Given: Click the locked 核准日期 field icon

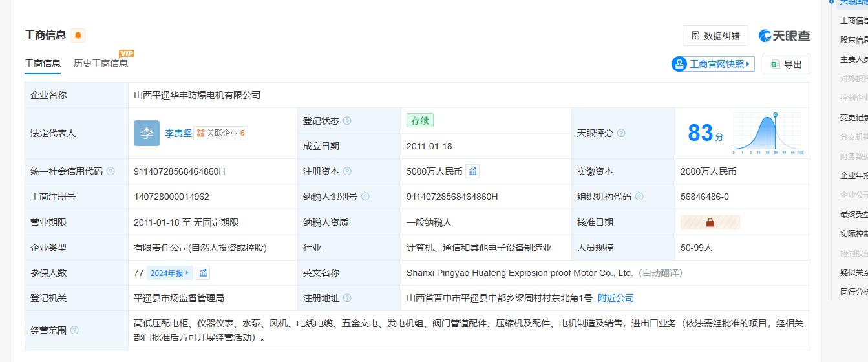Looking at the screenshot, I should coord(710,222).
